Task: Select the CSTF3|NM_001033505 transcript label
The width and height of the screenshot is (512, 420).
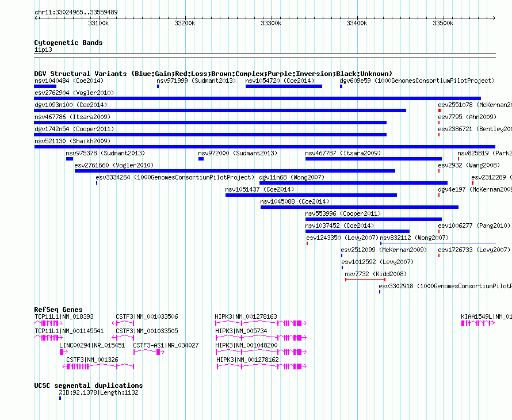Action: point(147,331)
